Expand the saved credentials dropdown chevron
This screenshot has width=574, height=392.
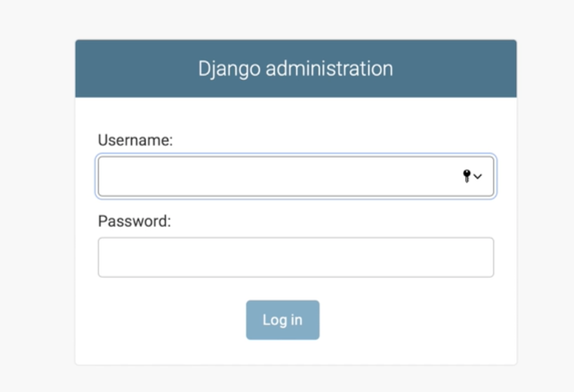478,177
